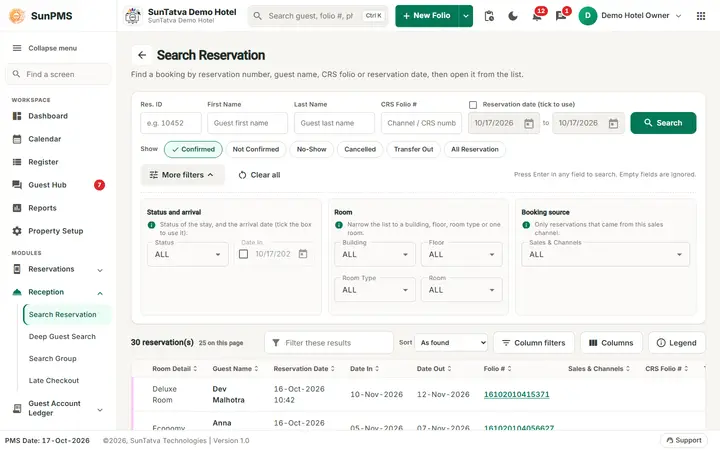
Task: Open the Legend button
Action: (x=676, y=343)
